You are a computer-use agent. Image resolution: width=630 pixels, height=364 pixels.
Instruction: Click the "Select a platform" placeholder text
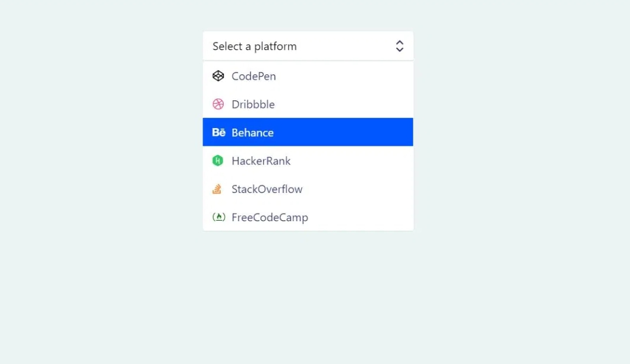point(254,46)
